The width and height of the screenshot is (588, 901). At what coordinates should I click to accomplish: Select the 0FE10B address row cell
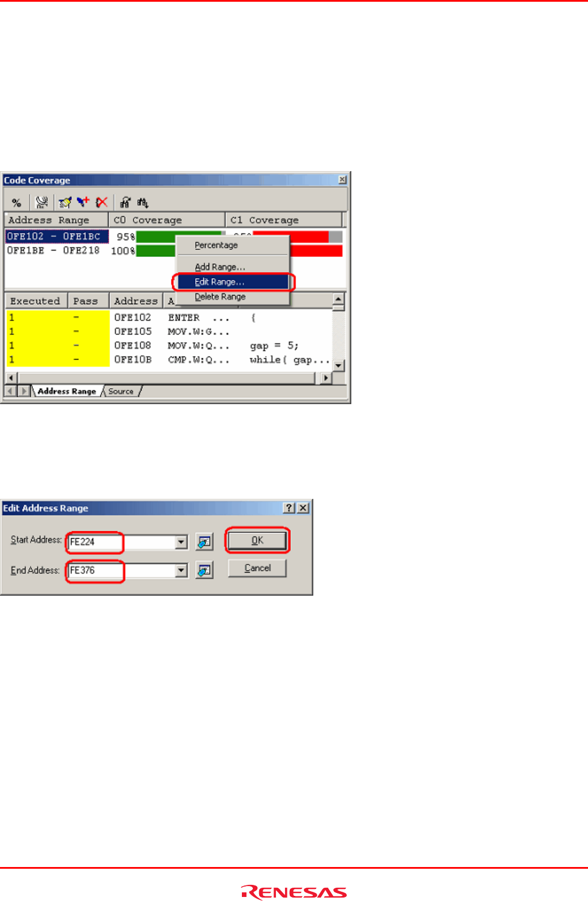[132, 359]
